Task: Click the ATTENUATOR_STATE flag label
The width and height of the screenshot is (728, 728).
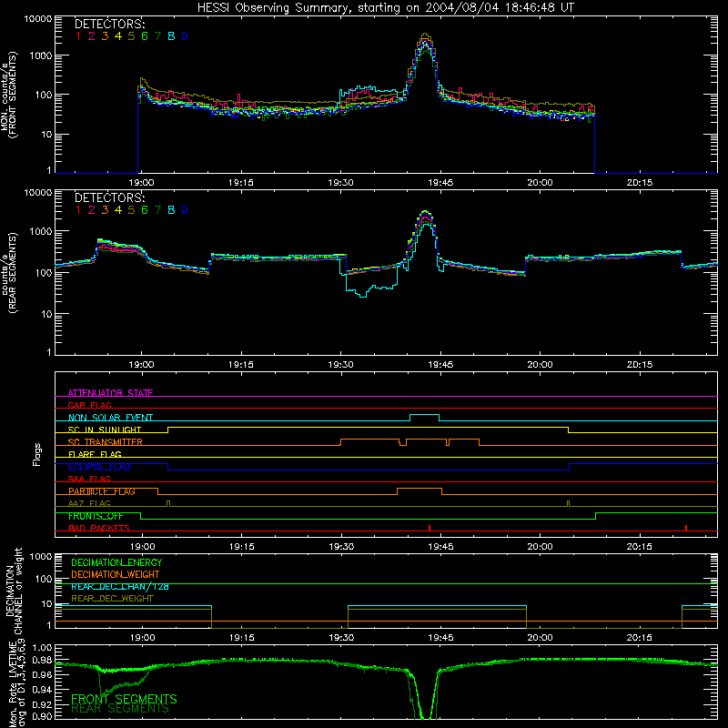Action: 110,393
